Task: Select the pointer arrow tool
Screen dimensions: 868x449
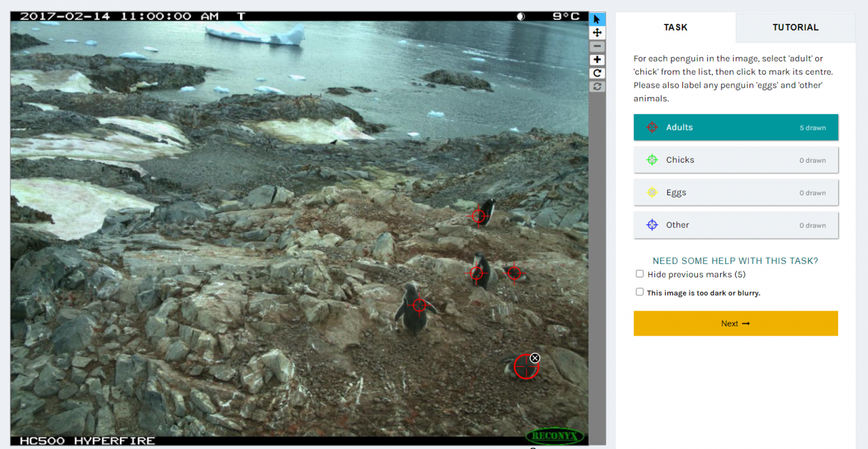Action: [597, 19]
